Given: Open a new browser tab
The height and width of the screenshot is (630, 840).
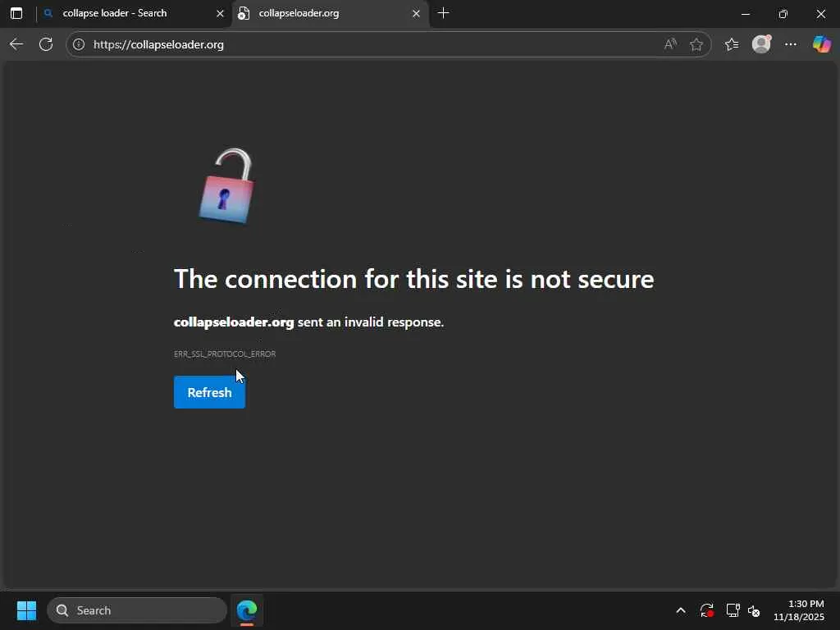Looking at the screenshot, I should (x=444, y=13).
